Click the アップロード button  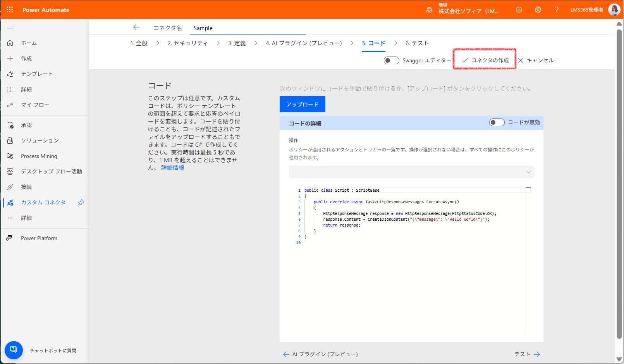coord(303,104)
